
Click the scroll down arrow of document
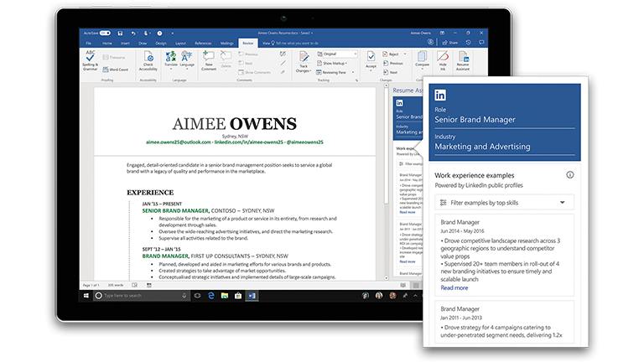(386, 278)
